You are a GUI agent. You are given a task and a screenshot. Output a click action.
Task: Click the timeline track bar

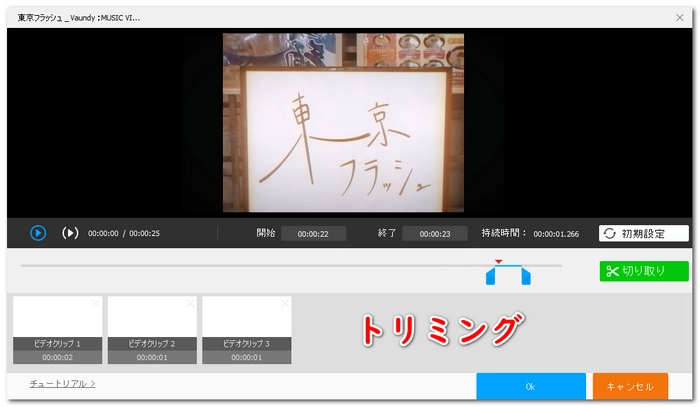point(291,266)
